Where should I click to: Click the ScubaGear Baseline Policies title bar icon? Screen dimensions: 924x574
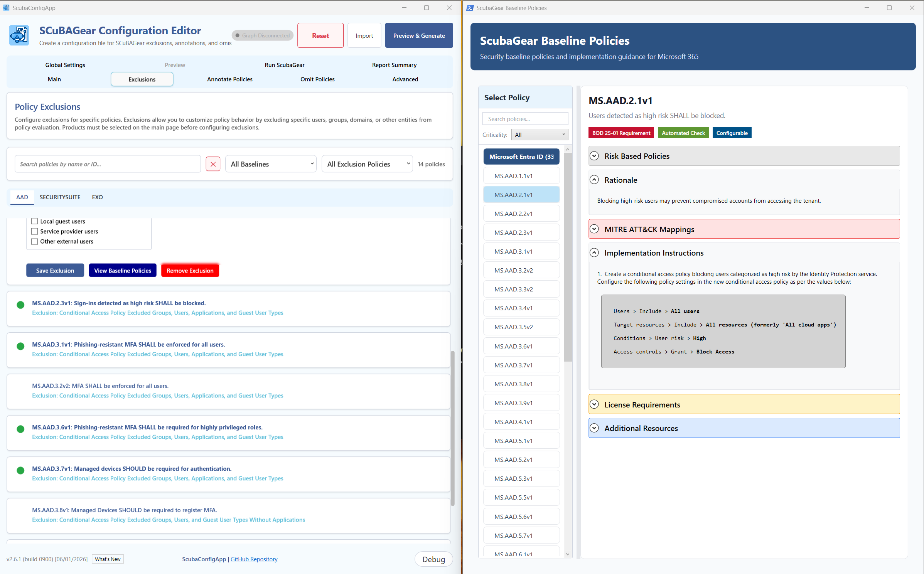[x=470, y=8]
